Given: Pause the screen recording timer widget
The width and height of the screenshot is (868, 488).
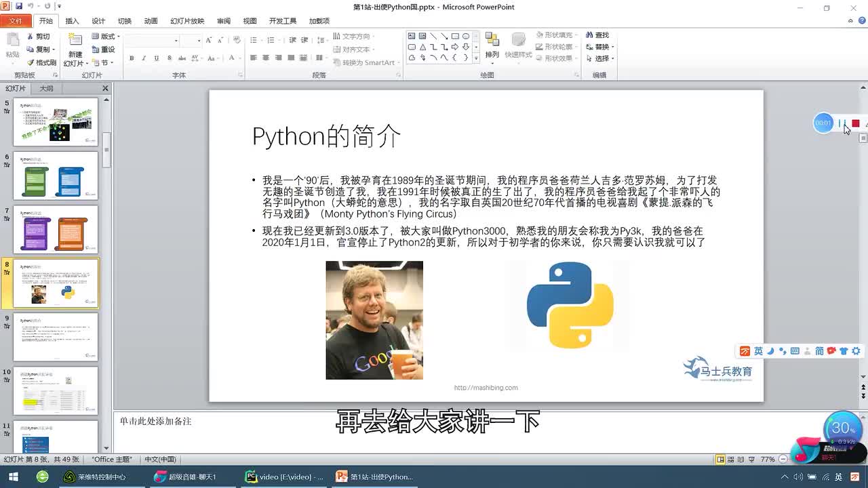Looking at the screenshot, I should [841, 123].
